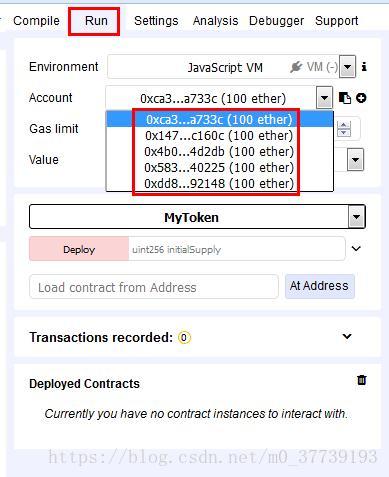
Task: Open the Debugger tab
Action: (x=276, y=21)
